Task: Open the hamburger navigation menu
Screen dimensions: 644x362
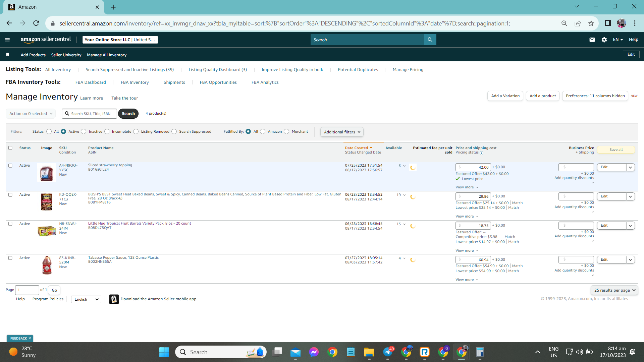Action: coord(7,40)
